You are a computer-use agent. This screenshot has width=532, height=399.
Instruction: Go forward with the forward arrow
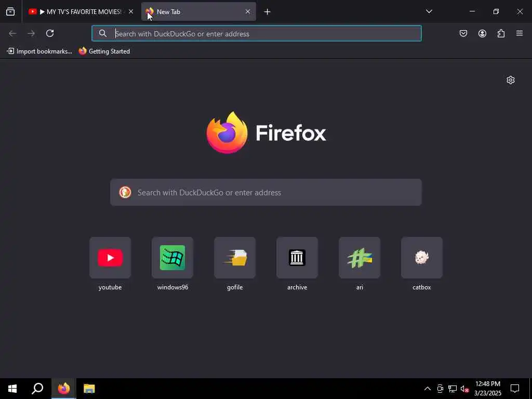[31, 33]
